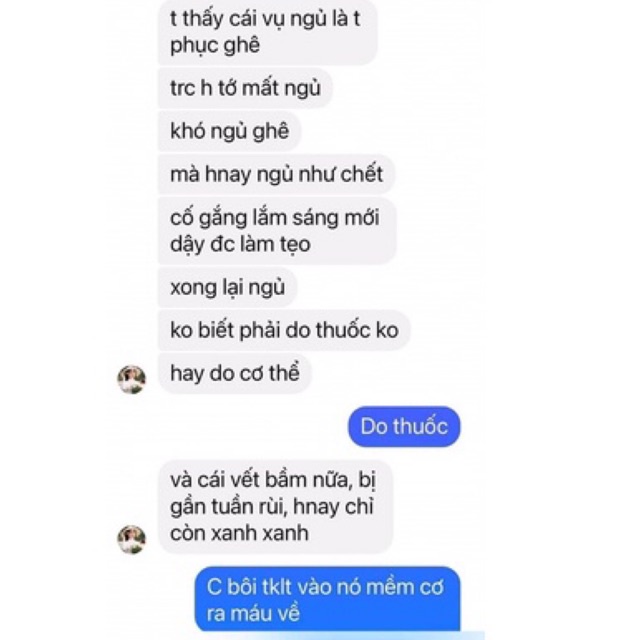The width and height of the screenshot is (640, 640).
Task: Tap "ra máu về" text in blue bubble
Action: pos(253,613)
